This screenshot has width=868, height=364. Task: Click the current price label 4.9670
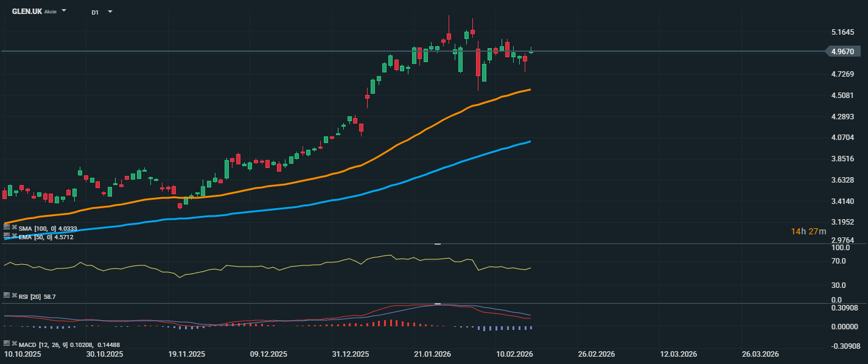tap(841, 52)
